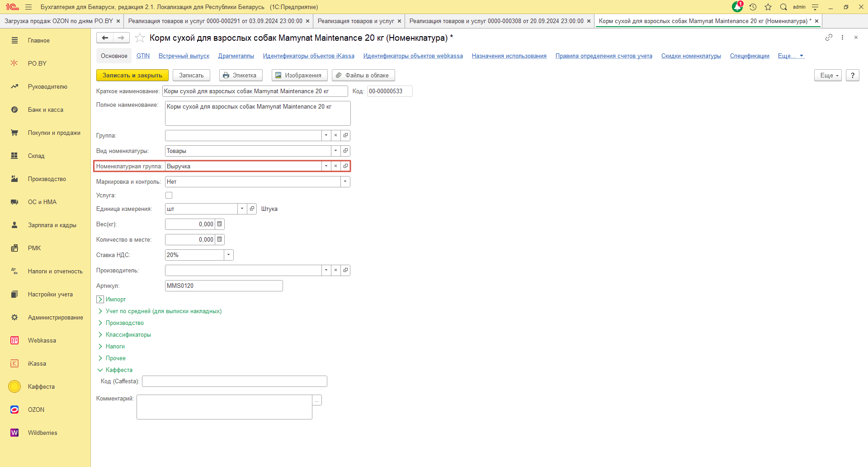Click the global search magnifier icon
The width and height of the screenshot is (868, 467).
pyautogui.click(x=783, y=7)
